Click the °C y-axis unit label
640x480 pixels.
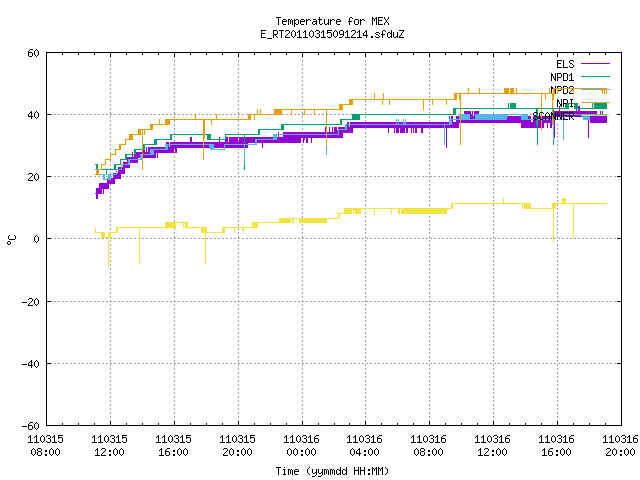coord(11,240)
